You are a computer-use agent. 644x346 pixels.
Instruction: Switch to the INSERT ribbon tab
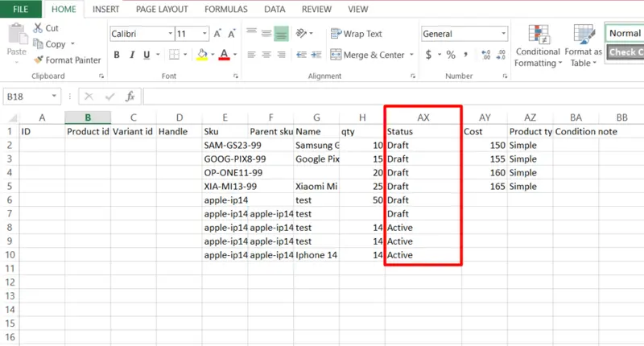[107, 10]
